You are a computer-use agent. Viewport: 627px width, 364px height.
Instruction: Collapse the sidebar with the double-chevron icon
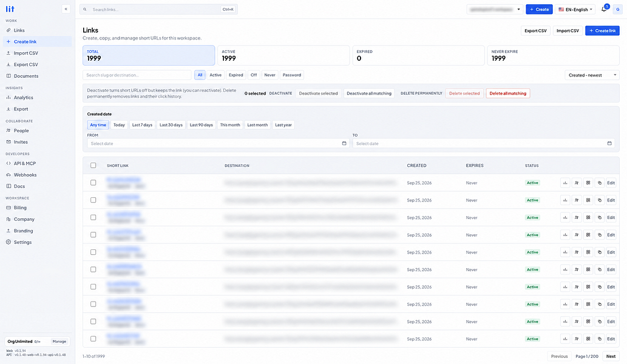[x=66, y=8]
